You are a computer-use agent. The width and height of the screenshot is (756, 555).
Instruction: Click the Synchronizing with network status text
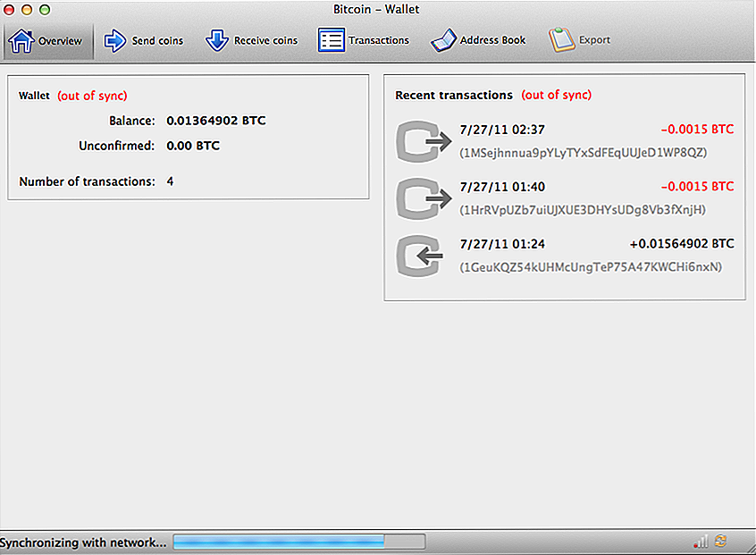tap(83, 542)
